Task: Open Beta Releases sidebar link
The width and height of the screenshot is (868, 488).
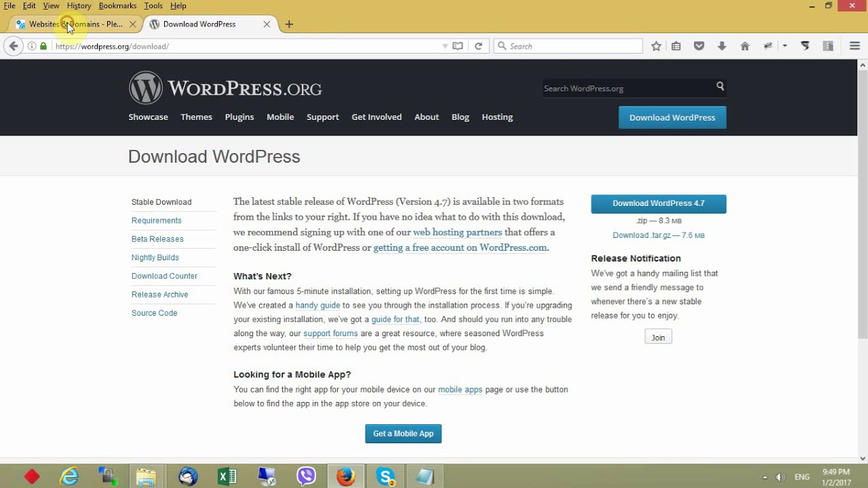Action: [x=157, y=239]
